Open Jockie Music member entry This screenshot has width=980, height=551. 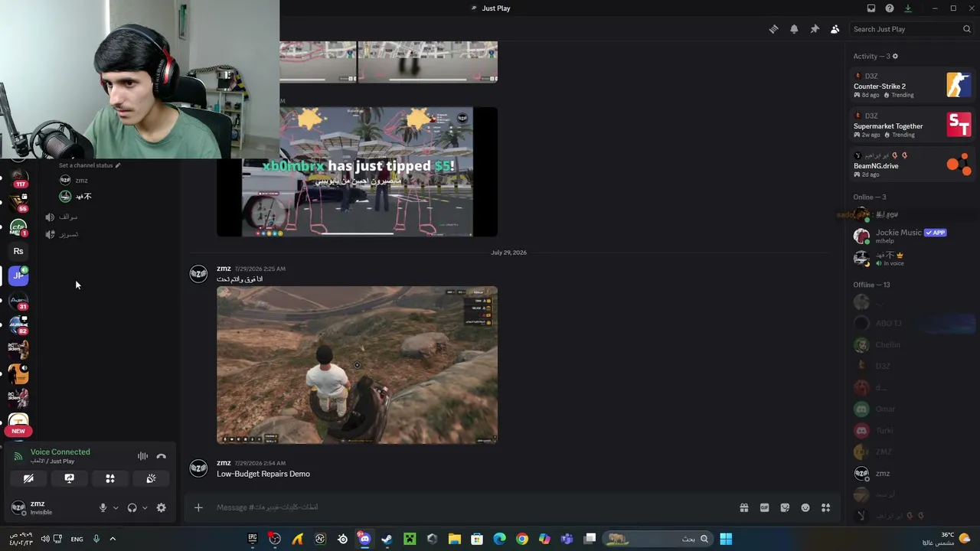tap(913, 236)
